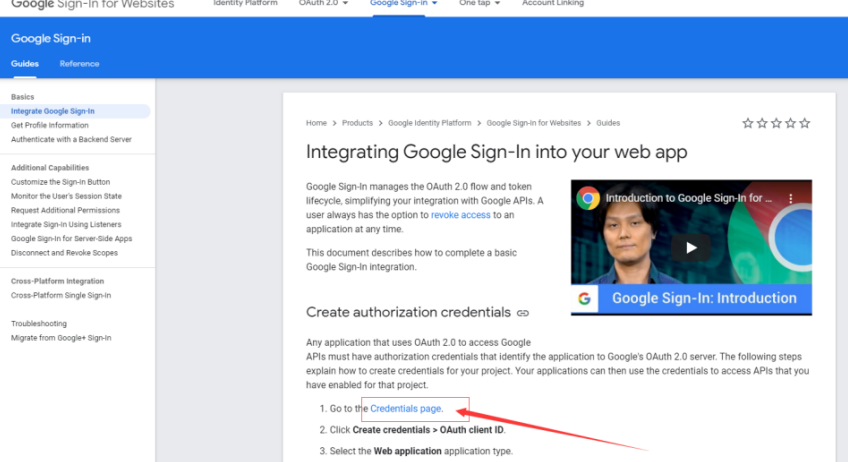This screenshot has height=462, width=848.
Task: Open Authenticate with a Backend Server
Action: pos(71,139)
